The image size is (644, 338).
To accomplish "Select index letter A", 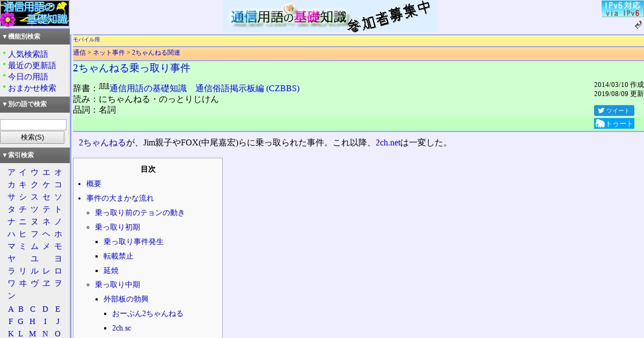I will coord(11,309).
